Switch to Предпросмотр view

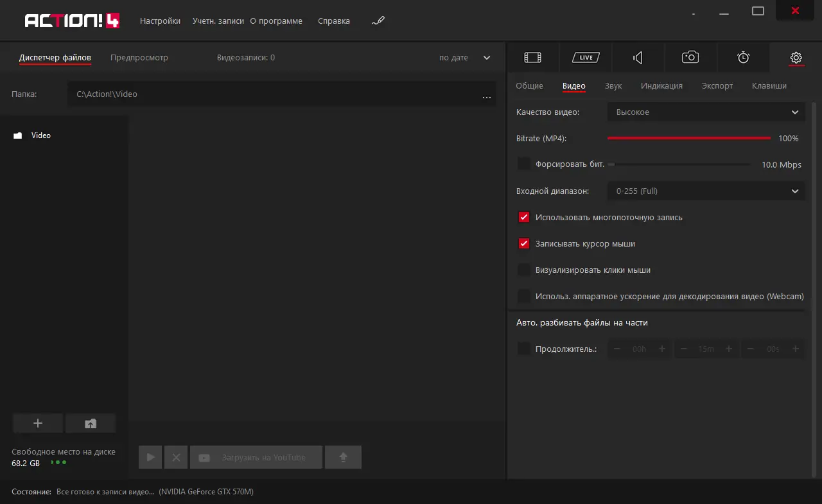(139, 58)
